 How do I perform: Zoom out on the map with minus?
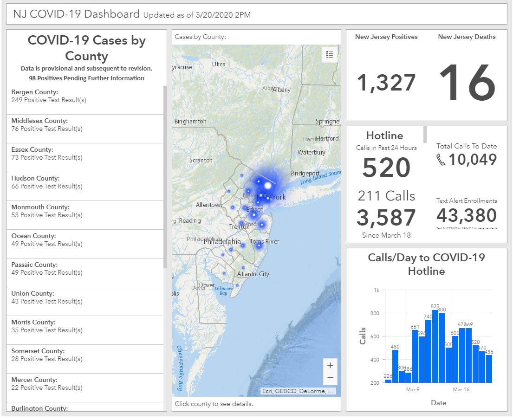(x=330, y=378)
